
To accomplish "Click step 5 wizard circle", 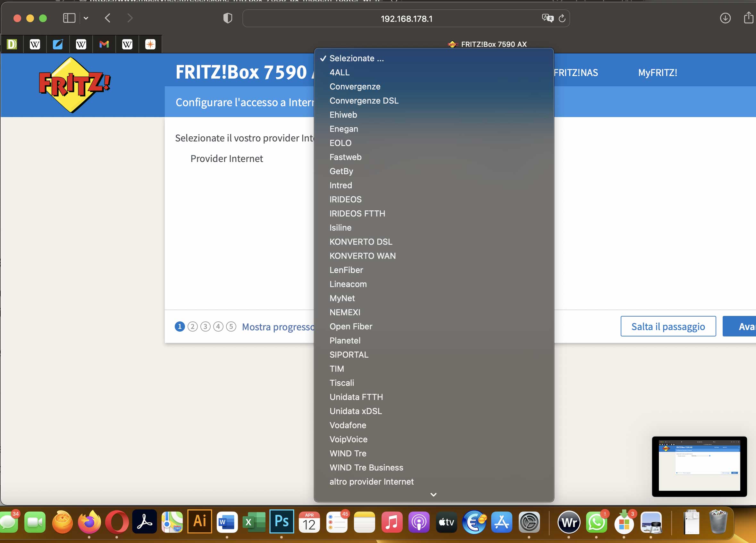I will [x=231, y=326].
